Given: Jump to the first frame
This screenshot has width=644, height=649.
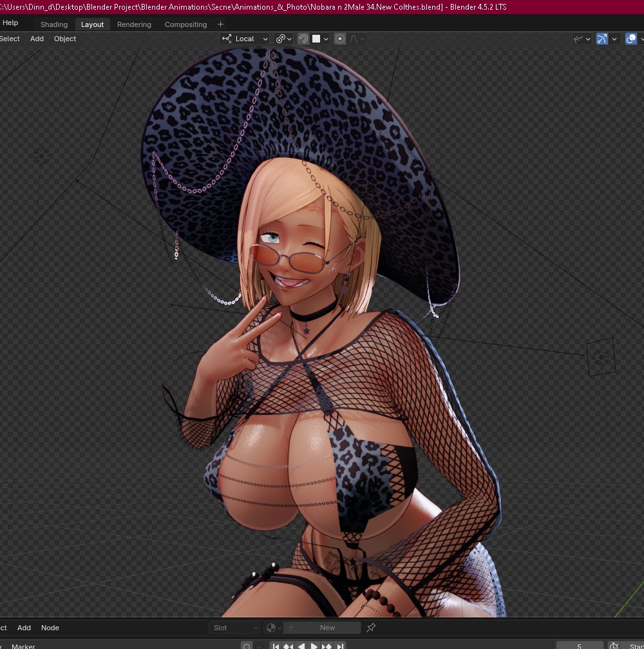Looking at the screenshot, I should [276, 646].
